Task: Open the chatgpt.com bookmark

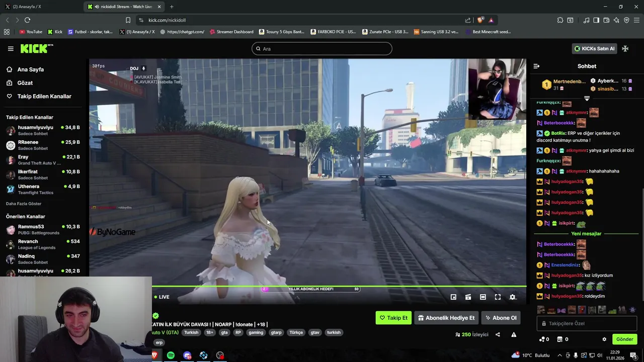Action: coord(182,32)
